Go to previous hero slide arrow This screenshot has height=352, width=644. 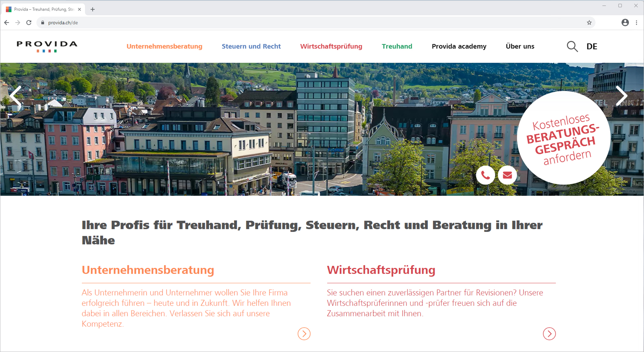(x=16, y=97)
